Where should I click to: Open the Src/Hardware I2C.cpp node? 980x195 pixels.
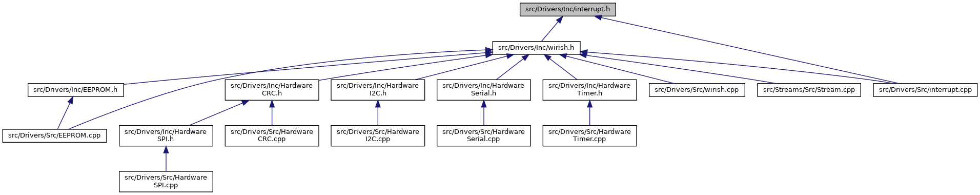pyautogui.click(x=378, y=136)
